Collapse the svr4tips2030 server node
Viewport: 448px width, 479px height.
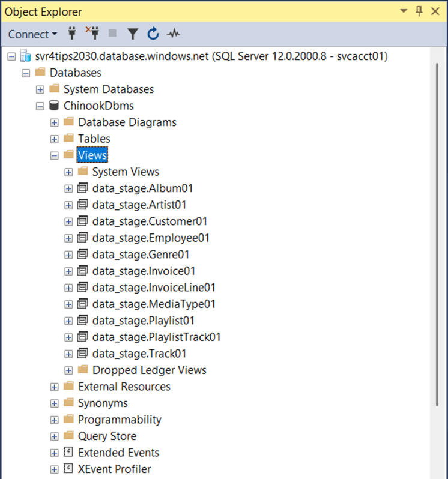click(11, 56)
